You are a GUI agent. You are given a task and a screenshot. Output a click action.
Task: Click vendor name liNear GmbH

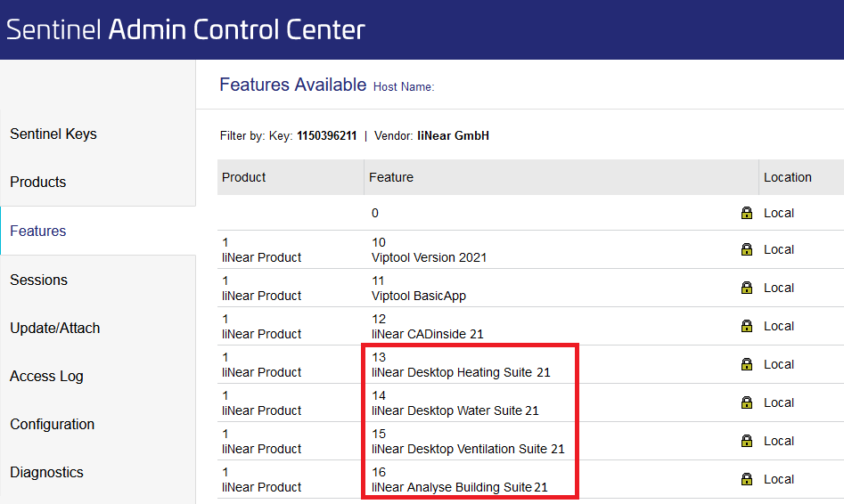[454, 135]
